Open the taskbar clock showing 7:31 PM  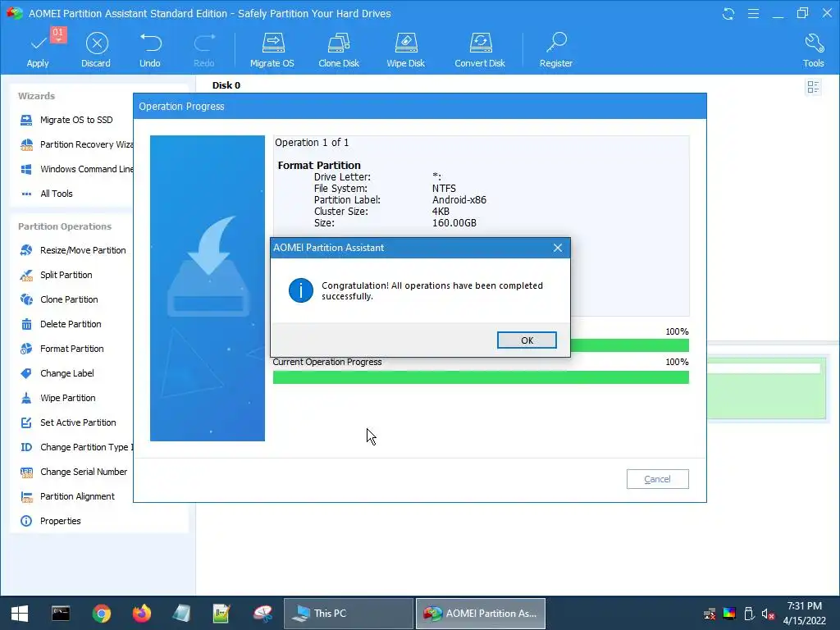805,614
